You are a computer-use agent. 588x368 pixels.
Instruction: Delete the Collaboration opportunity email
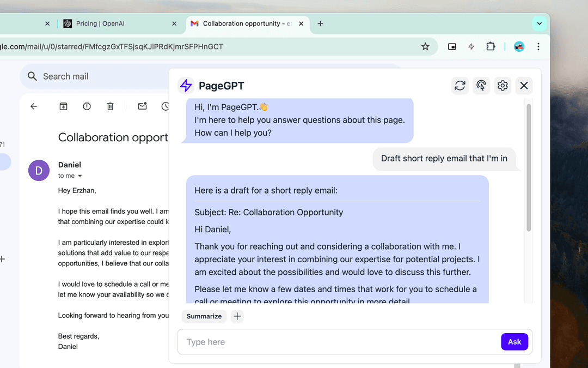pyautogui.click(x=110, y=106)
